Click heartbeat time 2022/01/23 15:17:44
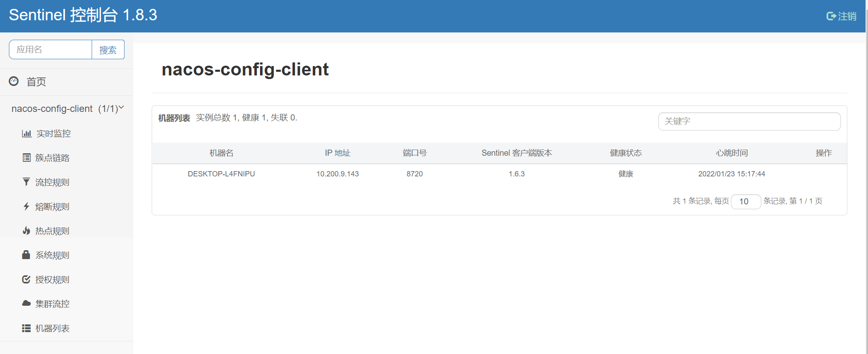This screenshot has width=868, height=354. [732, 174]
